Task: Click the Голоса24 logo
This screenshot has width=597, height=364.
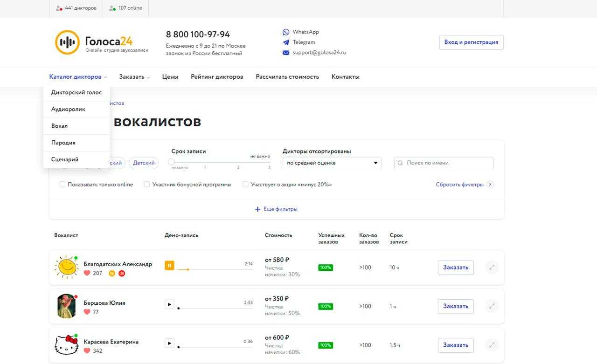Action: click(102, 42)
